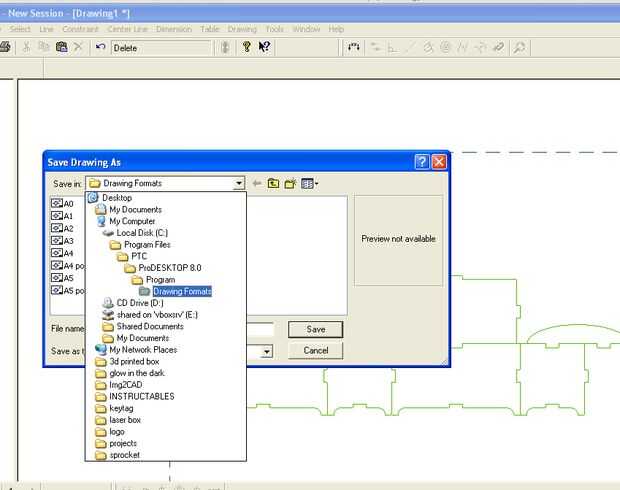The width and height of the screenshot is (620, 490).
Task: Open the Center Line menu
Action: pyautogui.click(x=127, y=29)
